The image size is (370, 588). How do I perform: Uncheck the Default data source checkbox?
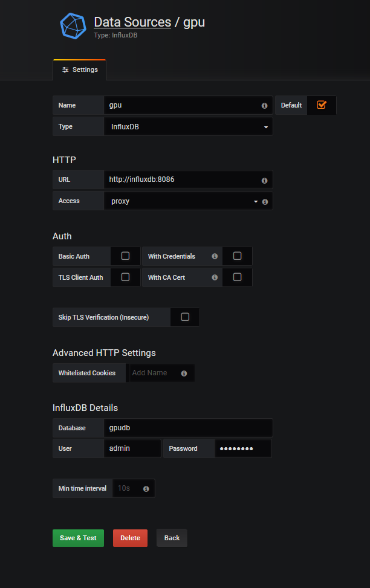pos(322,105)
